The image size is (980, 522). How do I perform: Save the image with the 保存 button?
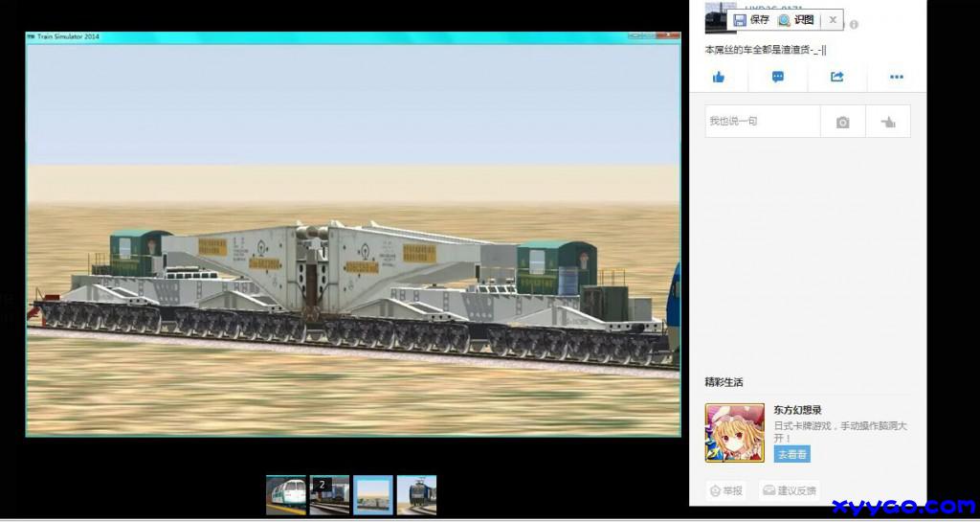[751, 20]
